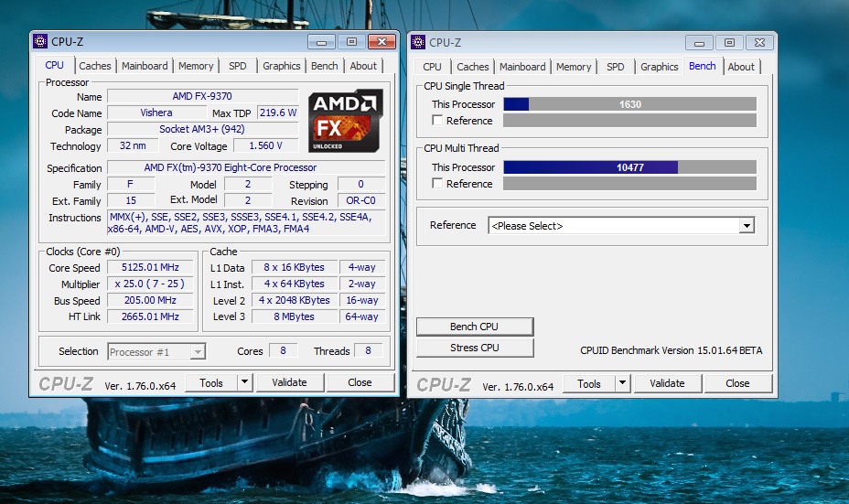Screen dimensions: 849x504
Task: Click Validate button in right window
Action: point(667,383)
